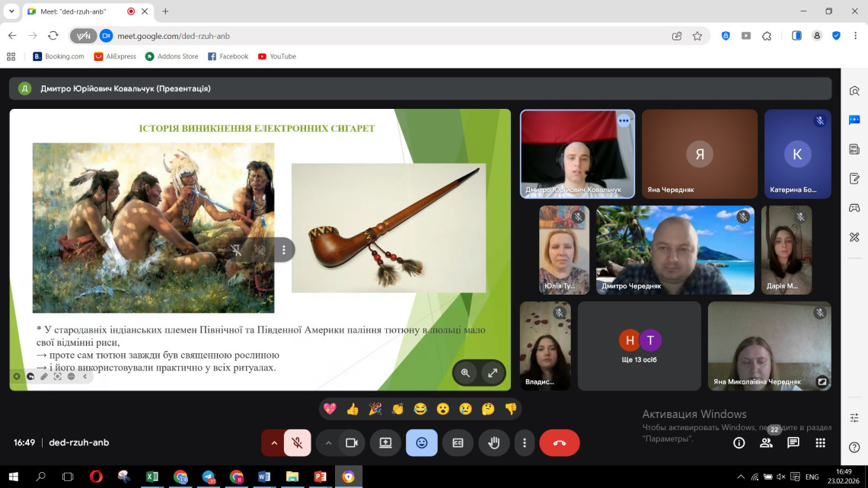Open the three-dot more options menu
Viewport: 868px width, 488px height.
point(524,442)
